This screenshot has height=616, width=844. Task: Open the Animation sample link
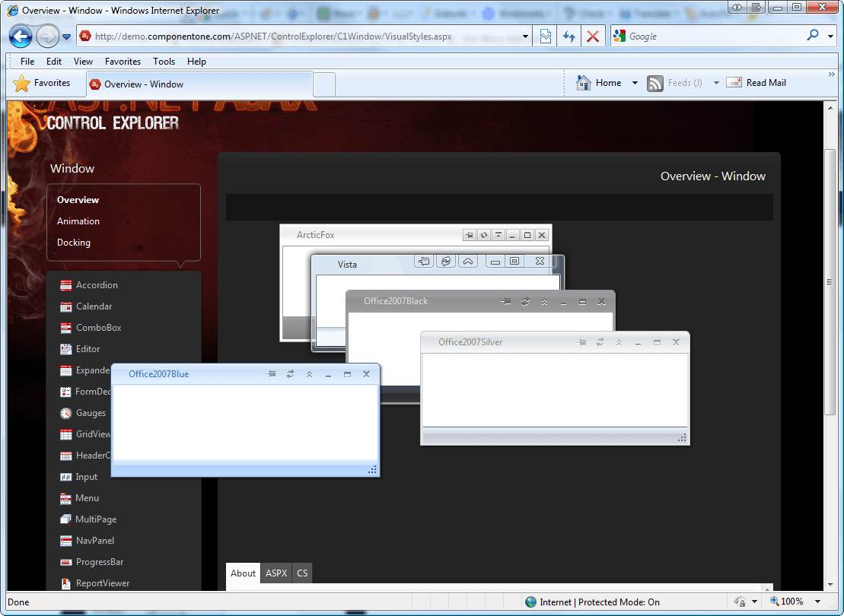coord(78,221)
